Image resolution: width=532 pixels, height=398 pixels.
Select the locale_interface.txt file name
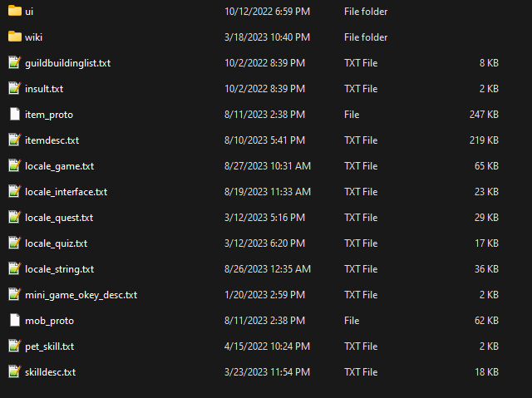66,192
